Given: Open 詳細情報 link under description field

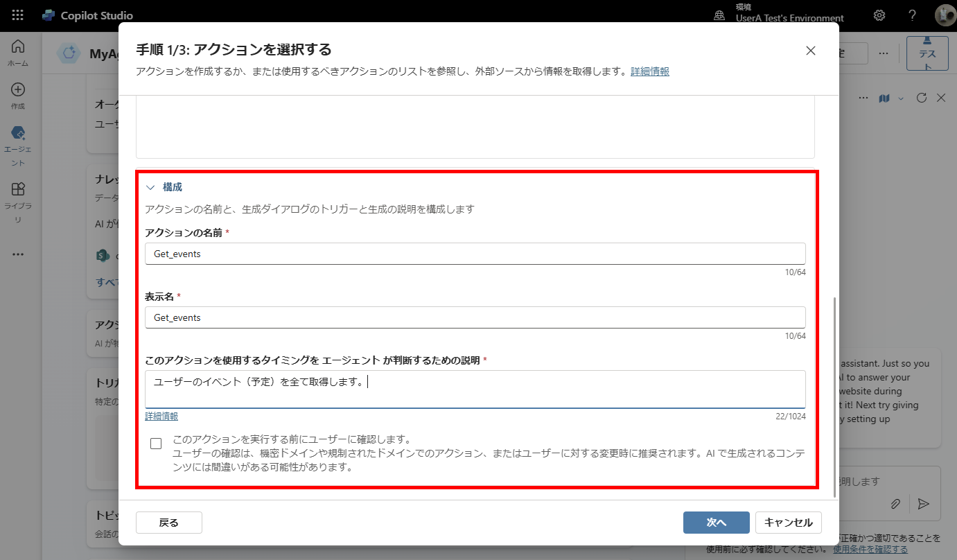Looking at the screenshot, I should click(x=161, y=417).
